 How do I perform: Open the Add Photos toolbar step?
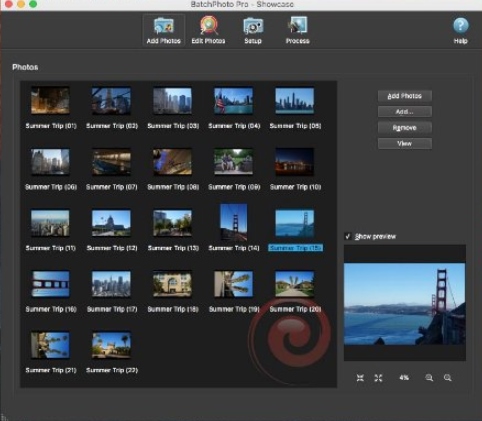point(163,30)
